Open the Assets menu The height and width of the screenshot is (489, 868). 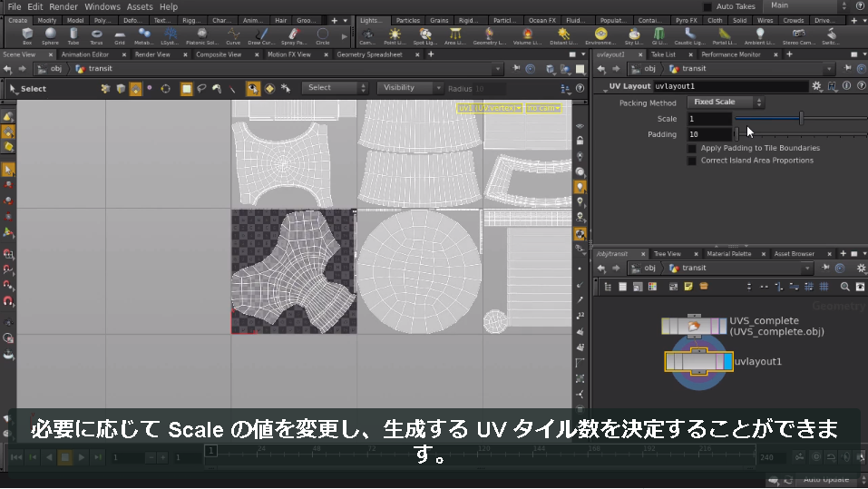(140, 6)
